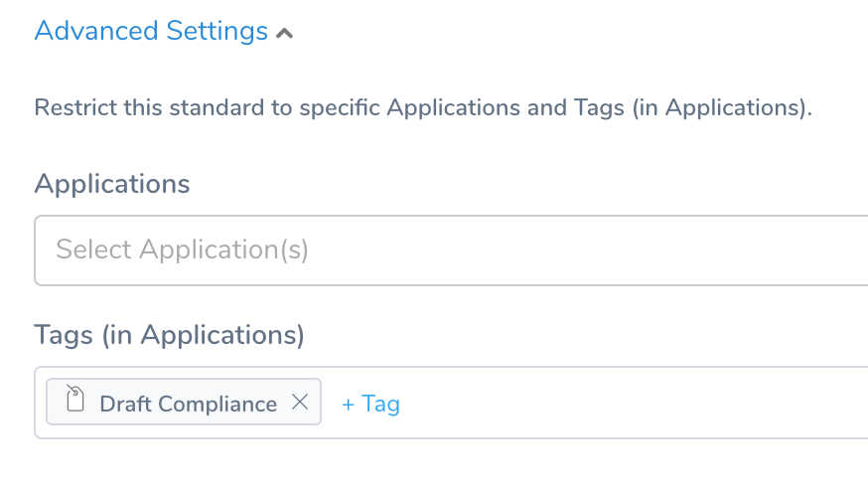Click the Restrict this standard description text
This screenshot has height=495, width=868.
[x=423, y=107]
